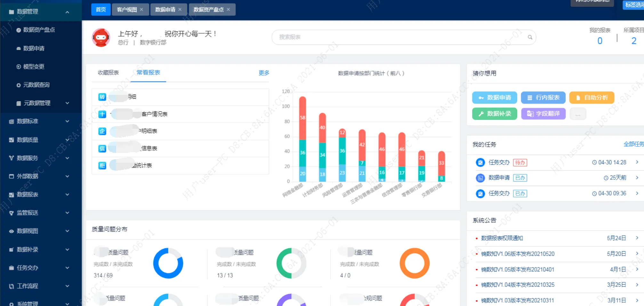Collapse the 数据管理 sidebar section
The width and height of the screenshot is (644, 306).
(67, 12)
